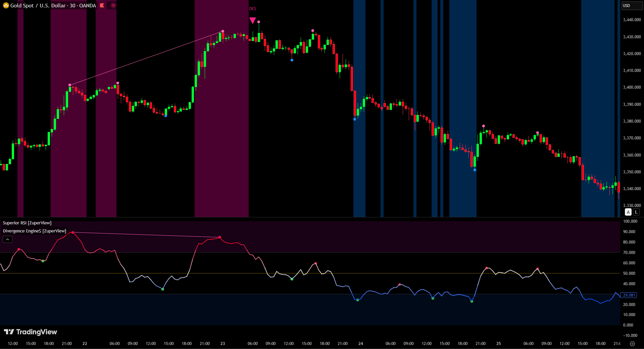
Task: Click the gold bars symbol logo
Action: (6, 5)
